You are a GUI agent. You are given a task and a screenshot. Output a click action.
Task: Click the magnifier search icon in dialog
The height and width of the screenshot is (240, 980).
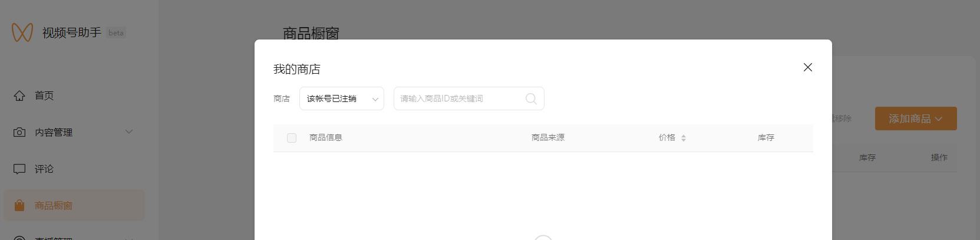pyautogui.click(x=531, y=98)
